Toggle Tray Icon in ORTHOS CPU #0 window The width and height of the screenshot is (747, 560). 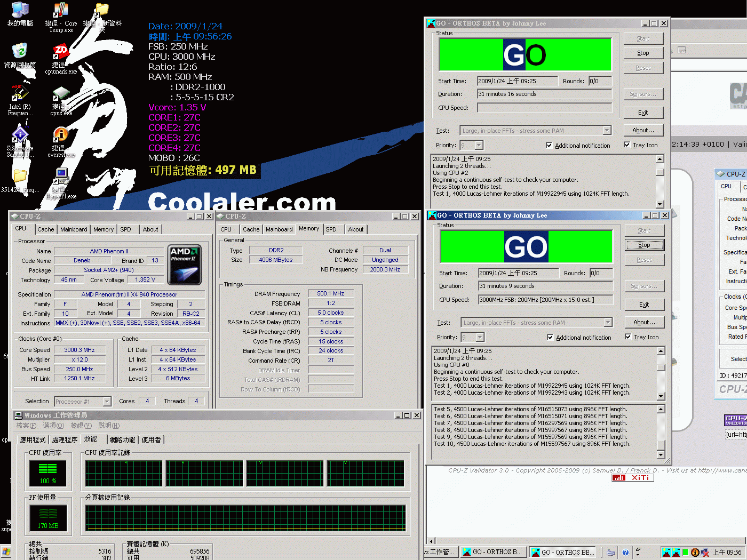point(628,337)
